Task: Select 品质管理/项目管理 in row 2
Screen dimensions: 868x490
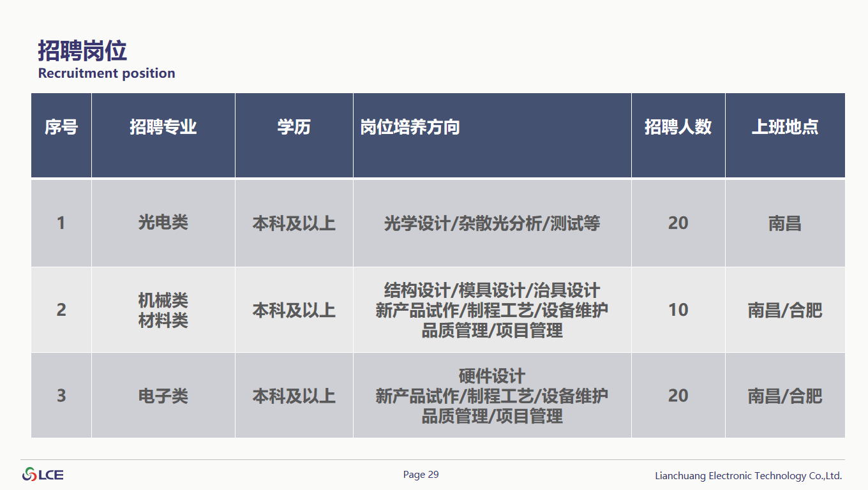Action: pos(492,330)
